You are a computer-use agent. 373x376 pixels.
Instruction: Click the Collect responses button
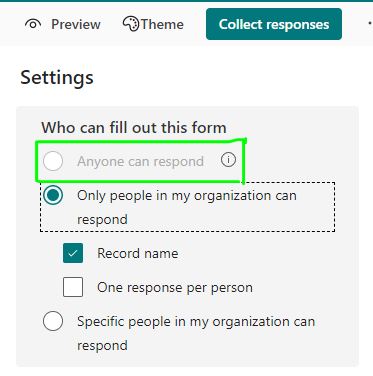(274, 24)
